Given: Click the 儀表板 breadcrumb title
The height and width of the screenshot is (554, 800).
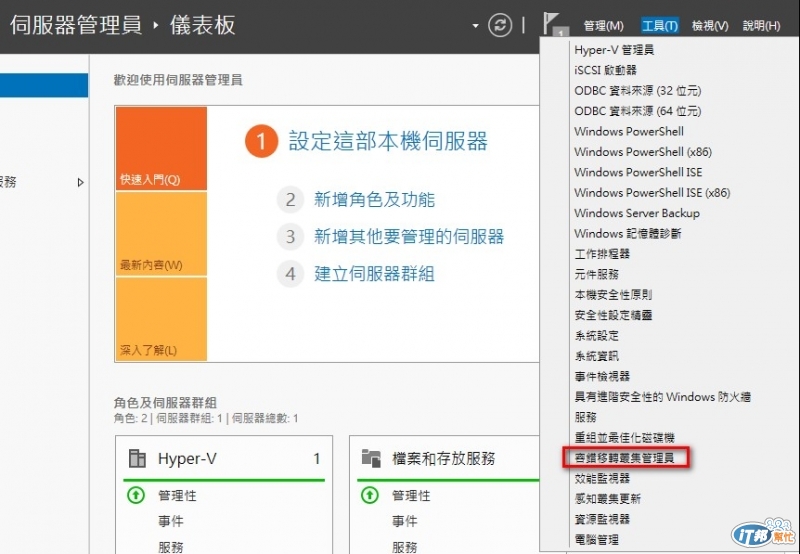Looking at the screenshot, I should point(203,25).
